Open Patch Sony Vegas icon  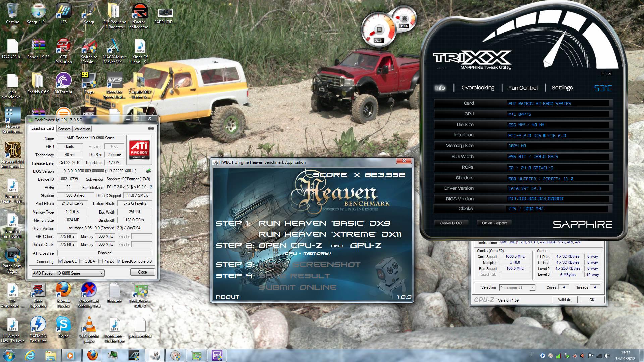pyautogui.click(x=13, y=260)
